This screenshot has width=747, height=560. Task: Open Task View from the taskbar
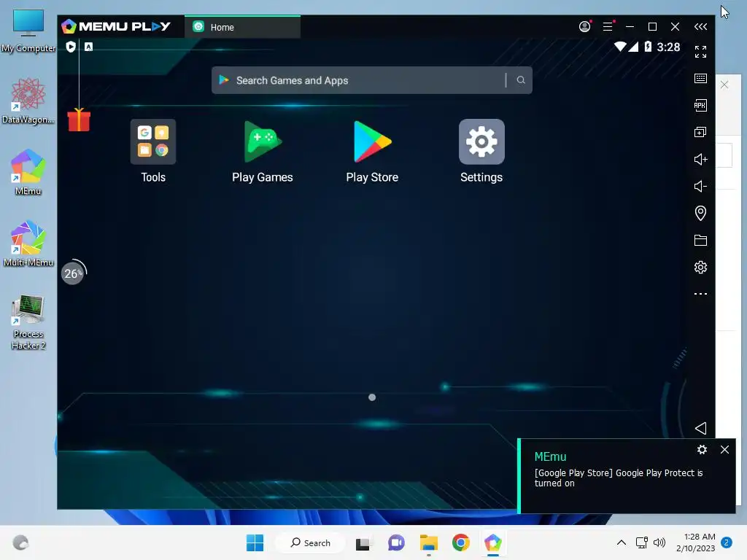point(363,542)
